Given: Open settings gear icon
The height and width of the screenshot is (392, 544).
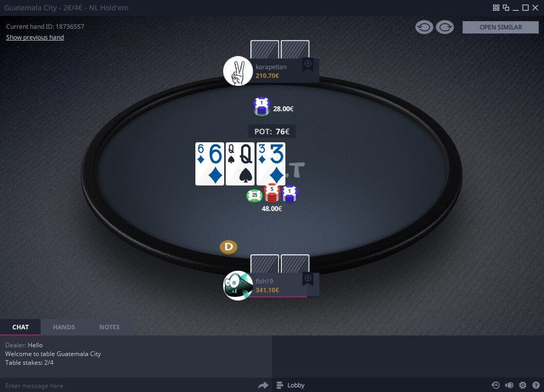Looking at the screenshot, I should click(x=522, y=385).
